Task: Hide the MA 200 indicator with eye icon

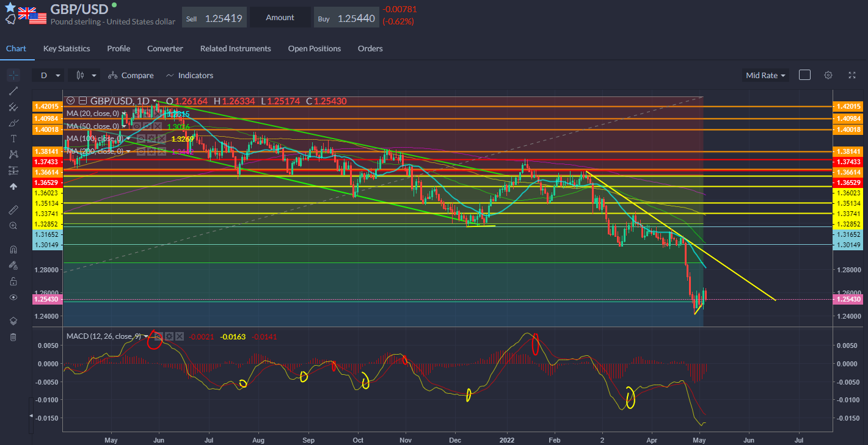Action: coord(141,151)
